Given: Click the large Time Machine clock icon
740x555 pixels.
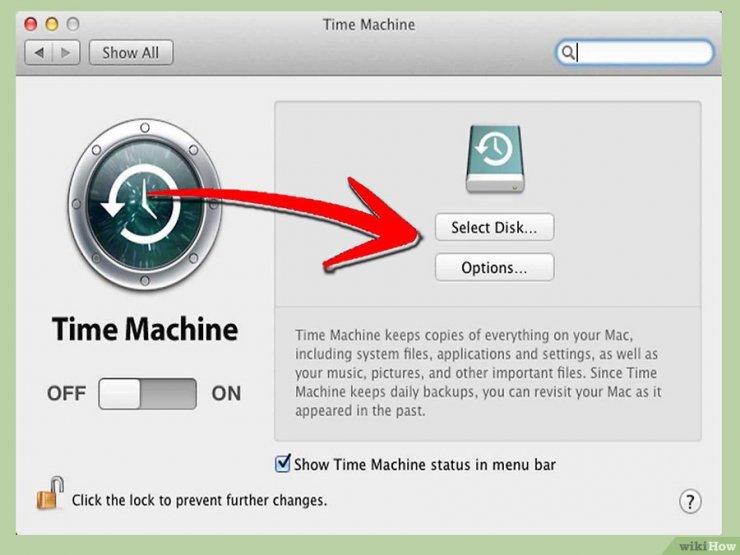Looking at the screenshot, I should click(x=144, y=204).
